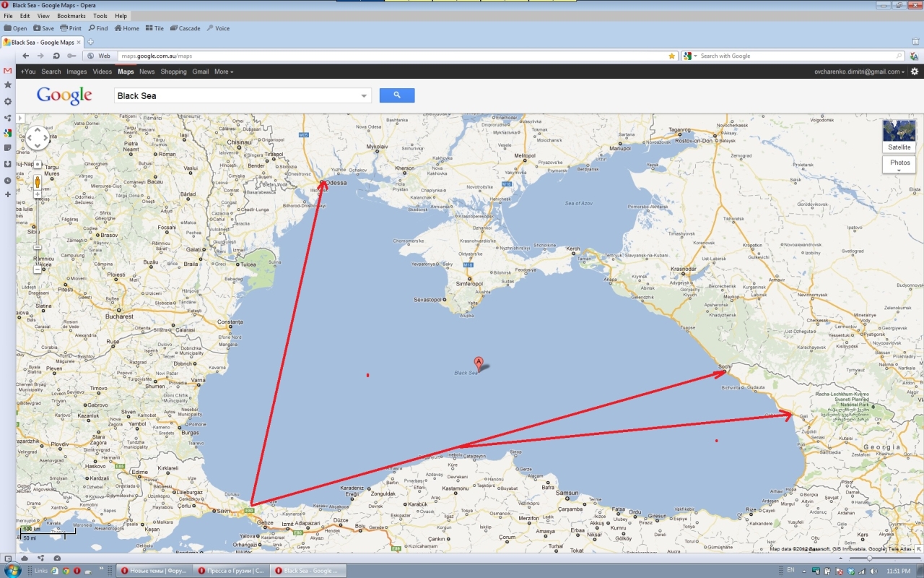Pan the map left

pos(30,138)
